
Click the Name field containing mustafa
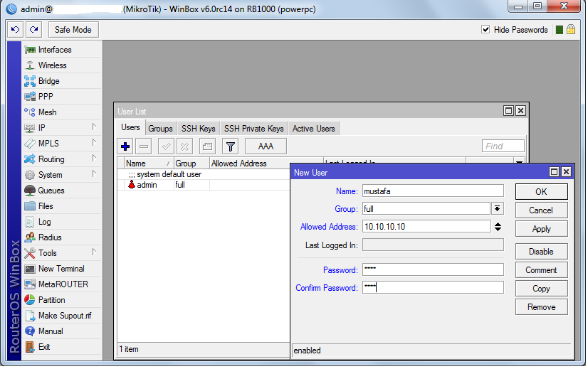click(433, 191)
